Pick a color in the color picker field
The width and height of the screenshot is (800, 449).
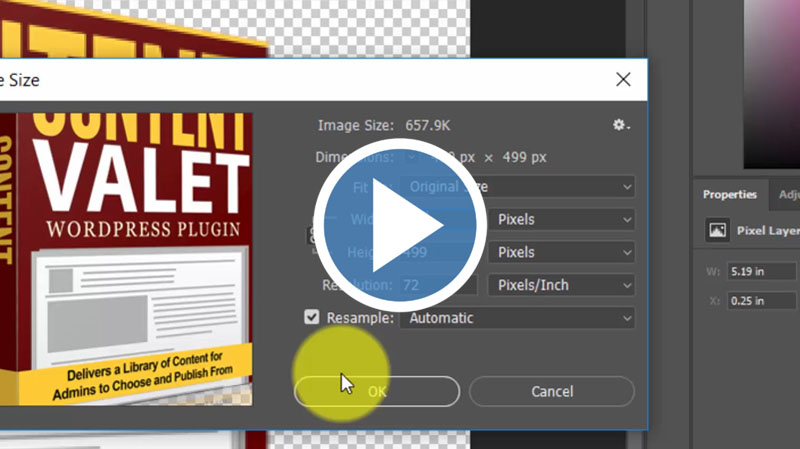(x=772, y=90)
